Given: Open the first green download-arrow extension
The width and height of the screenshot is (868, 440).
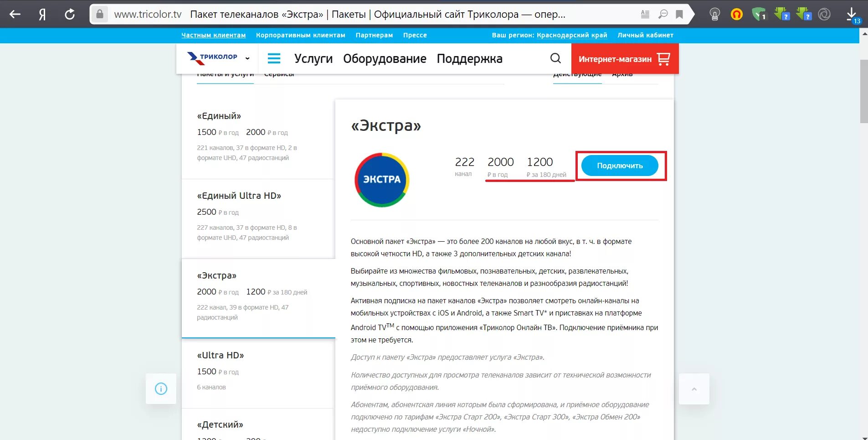Looking at the screenshot, I should point(781,14).
